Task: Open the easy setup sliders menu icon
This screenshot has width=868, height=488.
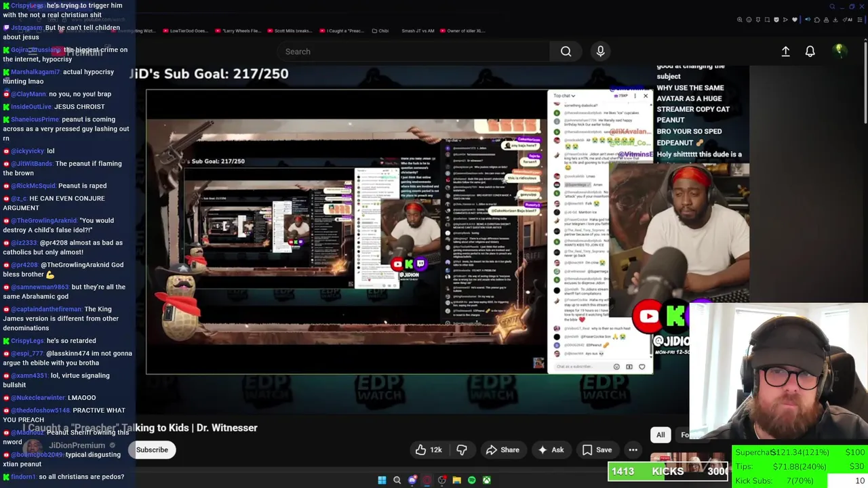Action: 860,20
